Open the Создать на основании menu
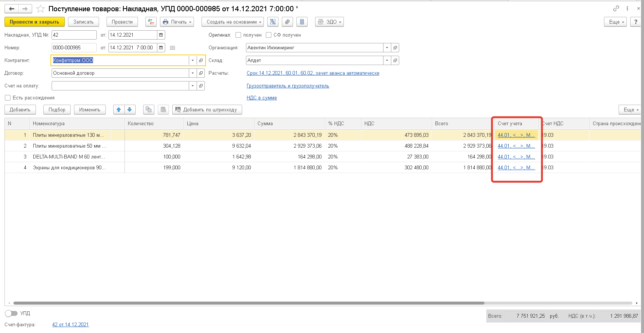Screen dimensions: 644x333 [x=232, y=22]
